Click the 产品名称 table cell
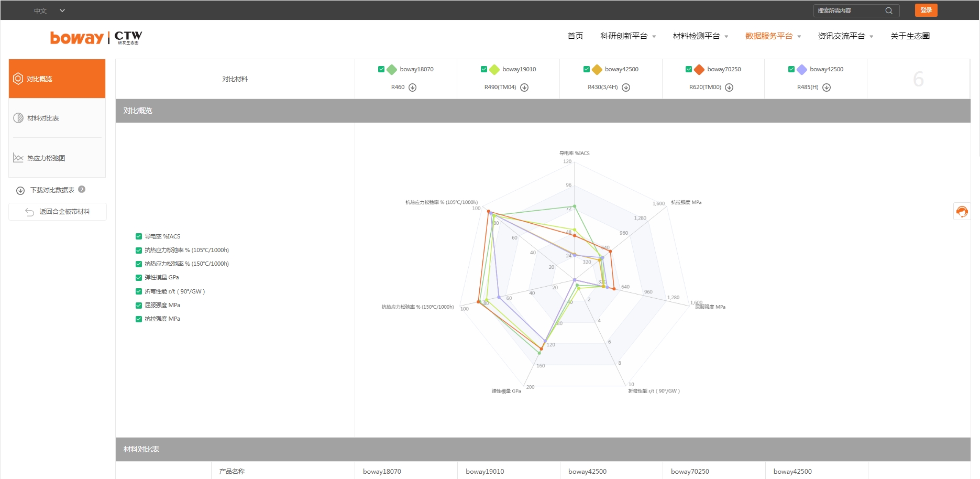The image size is (980, 479). [232, 471]
